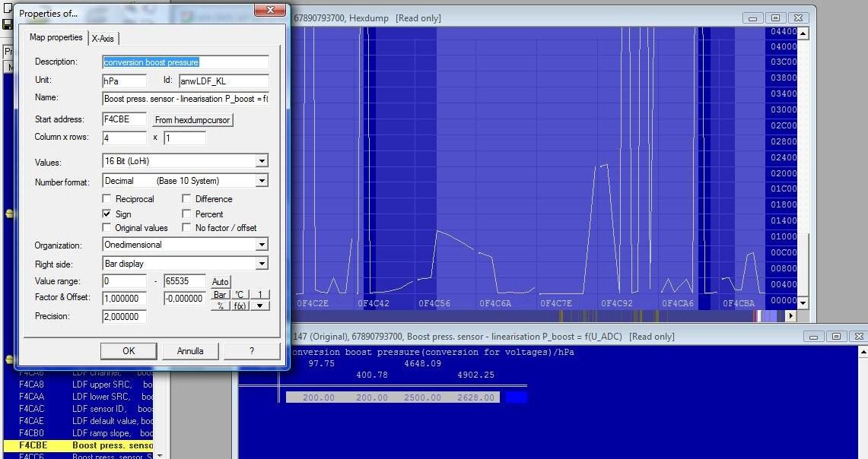Viewport: 868px width, 459px height.
Task: Click the Hexdump vertical scrollbar down arrow
Action: [x=803, y=302]
